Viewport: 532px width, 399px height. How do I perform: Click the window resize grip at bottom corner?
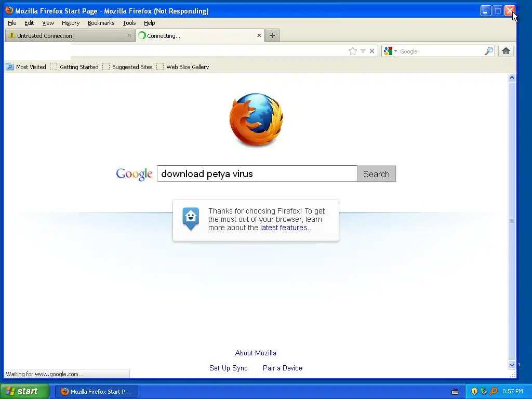pyautogui.click(x=513, y=375)
